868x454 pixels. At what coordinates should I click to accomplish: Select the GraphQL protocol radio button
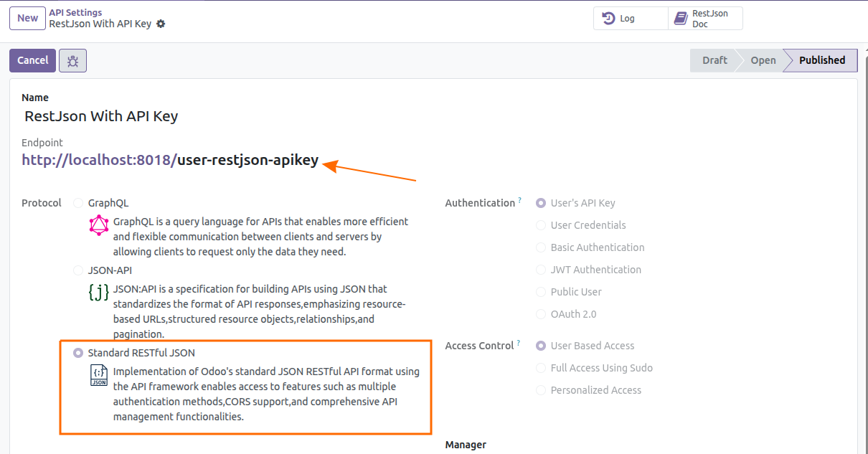coord(78,204)
